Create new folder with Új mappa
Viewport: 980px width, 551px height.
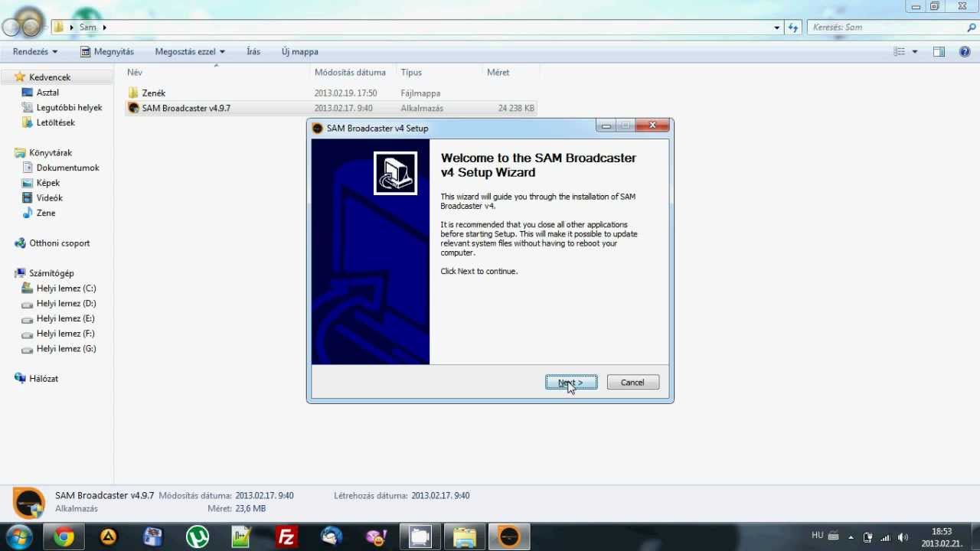(x=299, y=51)
